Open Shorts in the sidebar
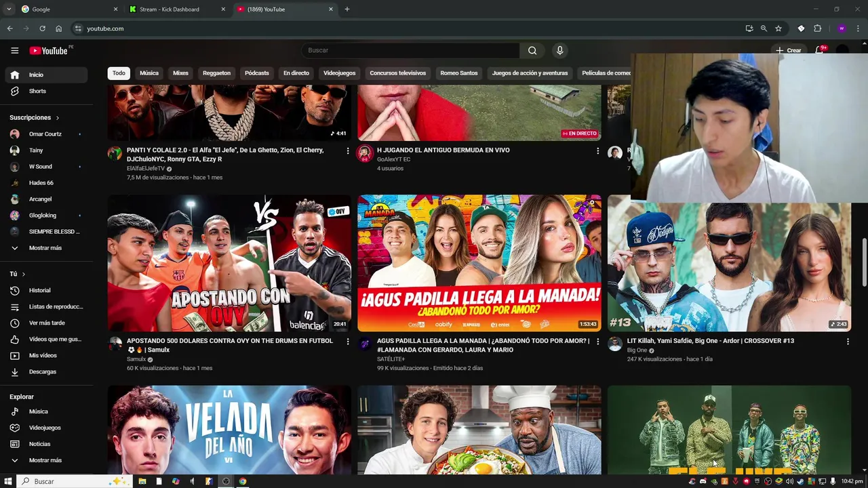Image resolution: width=868 pixels, height=488 pixels. click(45, 91)
